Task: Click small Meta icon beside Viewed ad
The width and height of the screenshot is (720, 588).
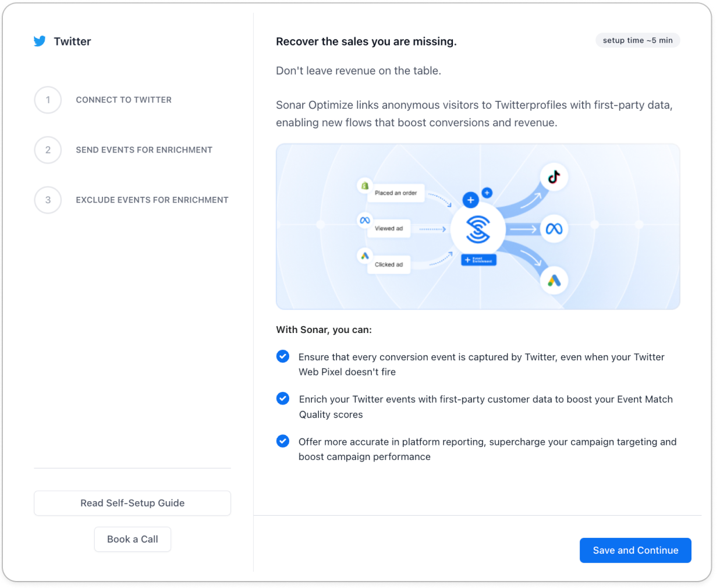Action: click(364, 220)
